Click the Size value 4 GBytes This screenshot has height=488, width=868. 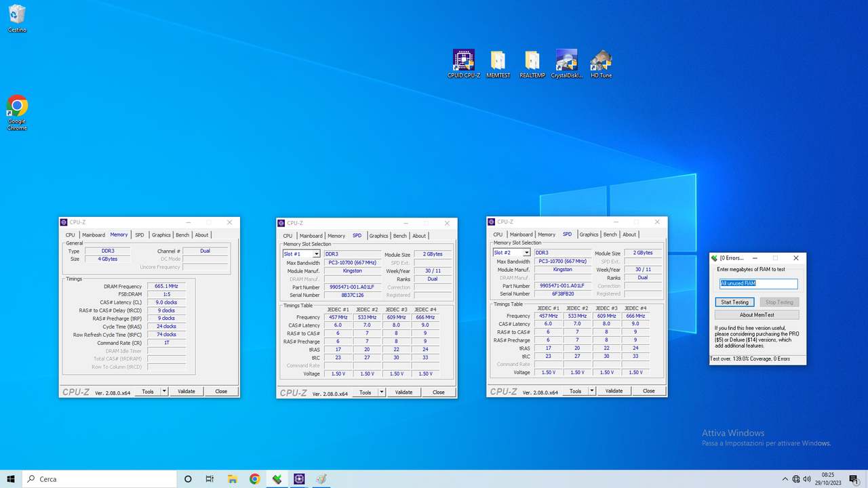pyautogui.click(x=108, y=259)
